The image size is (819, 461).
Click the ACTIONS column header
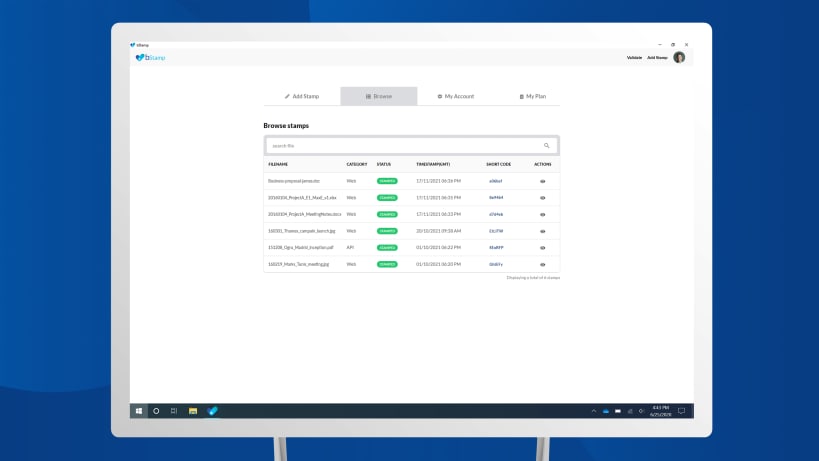[543, 164]
